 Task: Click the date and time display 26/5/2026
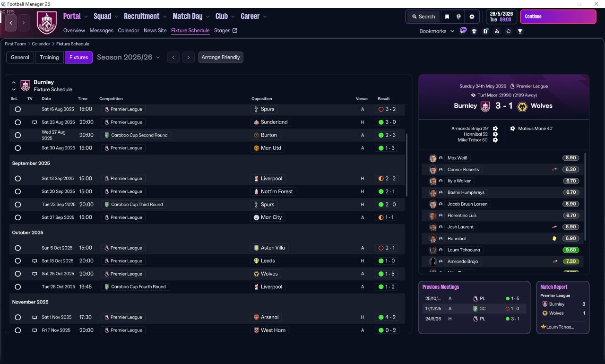pyautogui.click(x=501, y=17)
